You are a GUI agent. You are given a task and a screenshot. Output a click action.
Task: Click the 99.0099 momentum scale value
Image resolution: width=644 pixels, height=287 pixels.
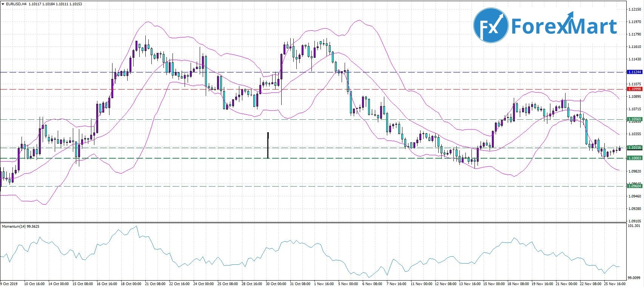[x=634, y=278]
